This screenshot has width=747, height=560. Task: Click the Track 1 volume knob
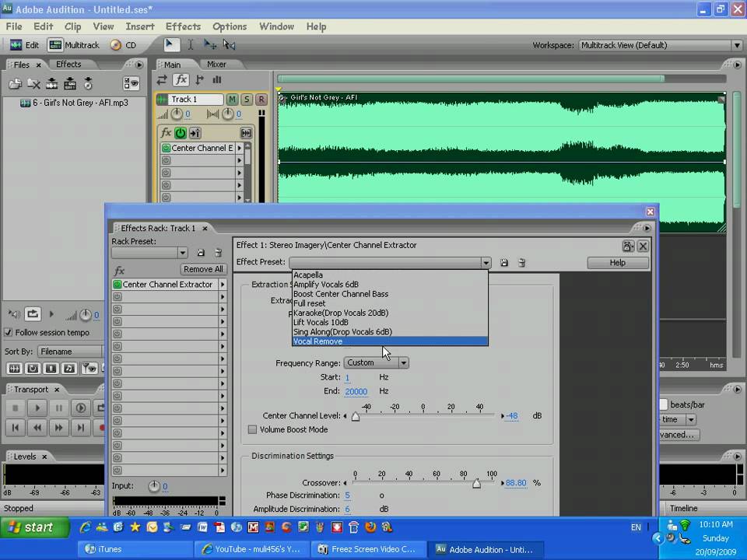[177, 114]
